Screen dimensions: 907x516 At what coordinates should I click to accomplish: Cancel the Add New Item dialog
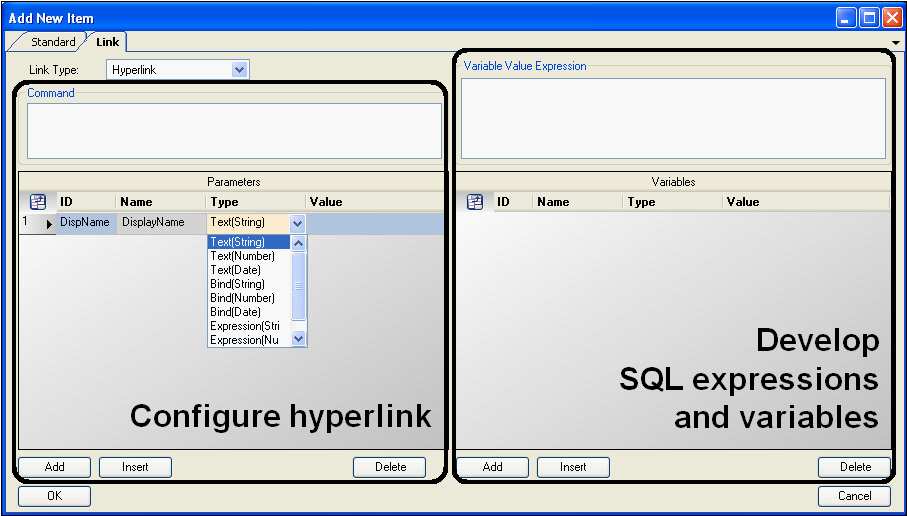click(x=853, y=496)
